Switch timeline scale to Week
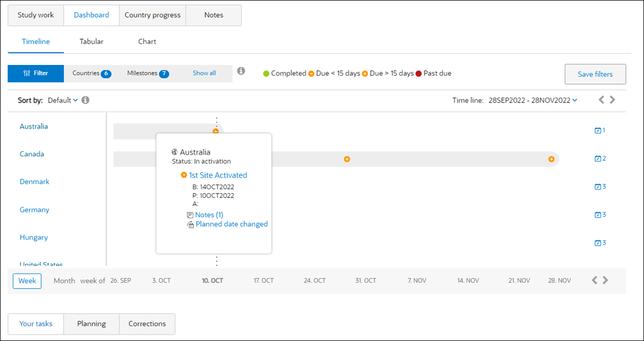The image size is (644, 341). [27, 280]
